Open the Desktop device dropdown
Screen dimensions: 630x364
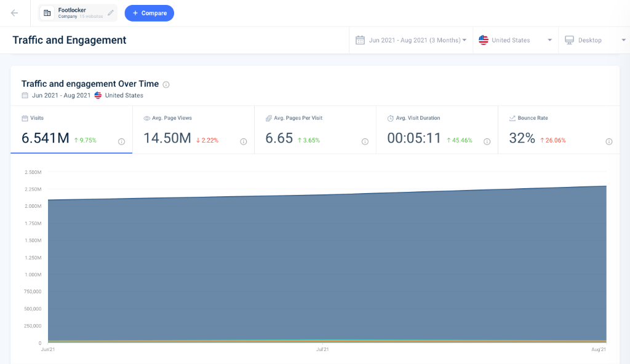tap(594, 40)
